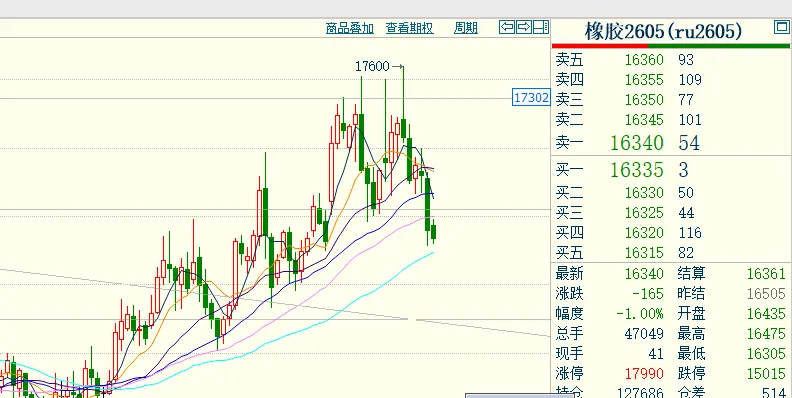Click the 昨结 value 16505
The width and height of the screenshot is (792, 398).
[766, 293]
